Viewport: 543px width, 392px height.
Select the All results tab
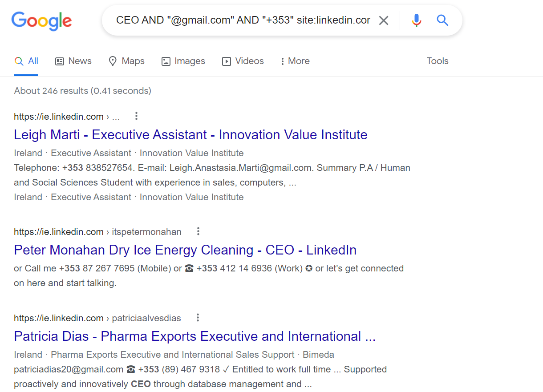(26, 61)
